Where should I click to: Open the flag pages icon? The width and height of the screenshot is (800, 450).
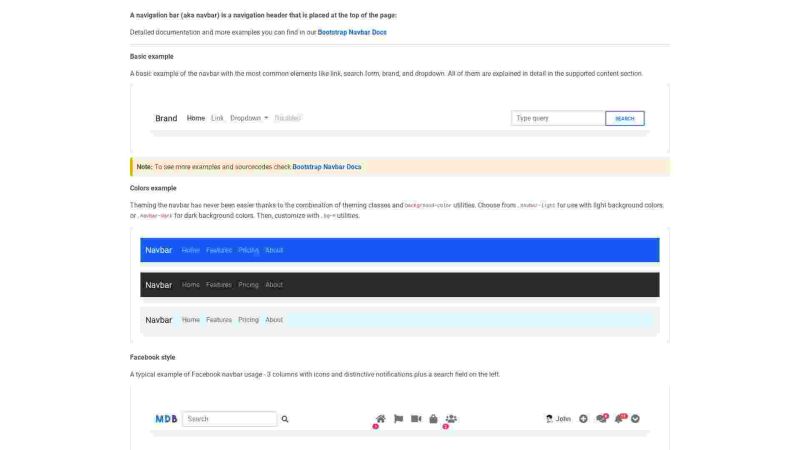pyautogui.click(x=398, y=419)
